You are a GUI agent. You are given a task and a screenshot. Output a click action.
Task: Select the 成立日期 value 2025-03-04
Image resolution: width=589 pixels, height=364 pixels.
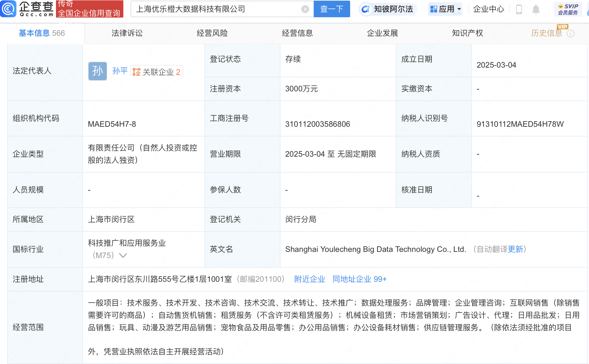click(x=496, y=65)
